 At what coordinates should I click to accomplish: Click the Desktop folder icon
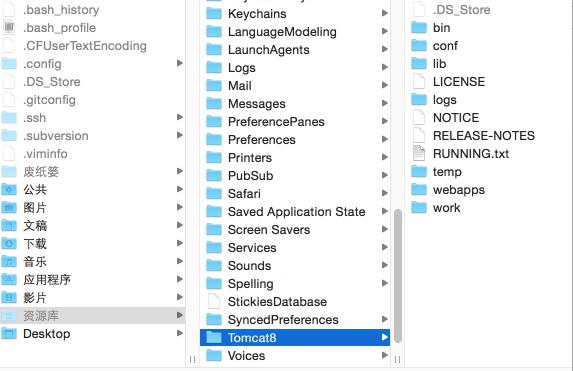pyautogui.click(x=9, y=334)
